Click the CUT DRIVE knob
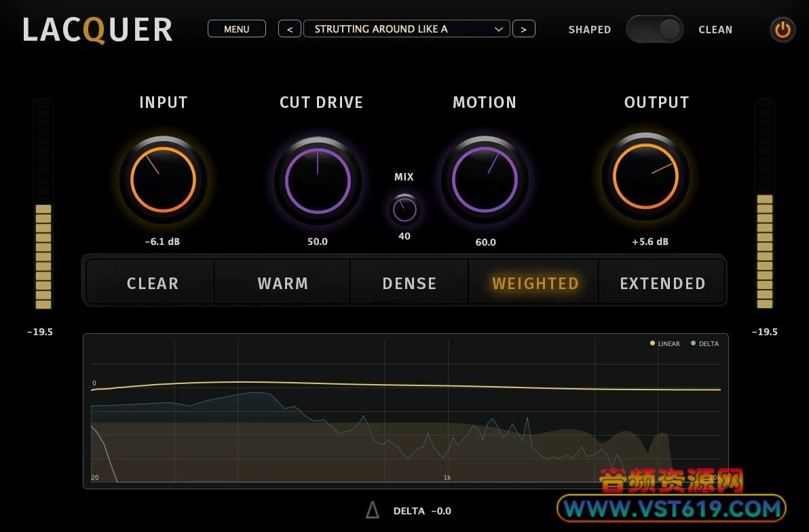The width and height of the screenshot is (809, 532). click(x=318, y=180)
